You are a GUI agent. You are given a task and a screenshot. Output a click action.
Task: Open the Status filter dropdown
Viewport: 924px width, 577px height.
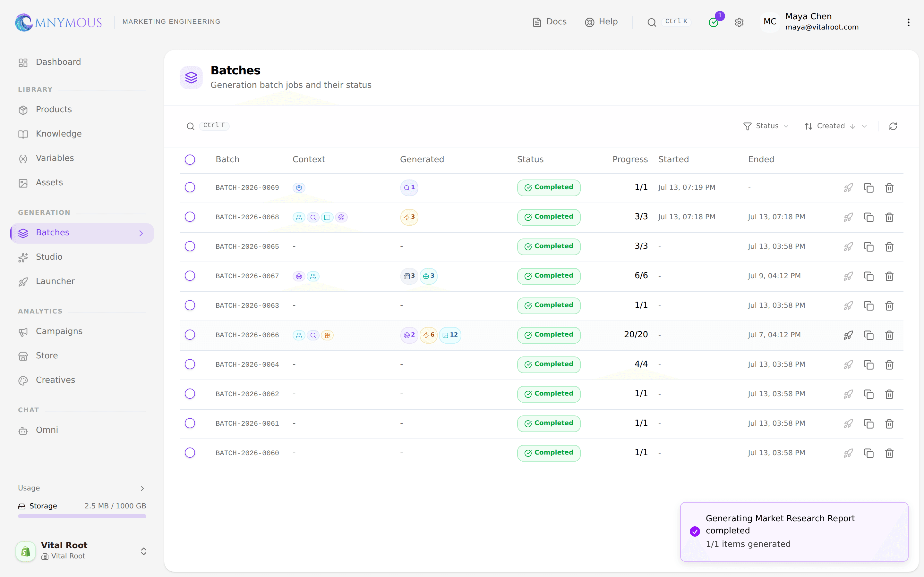(766, 126)
